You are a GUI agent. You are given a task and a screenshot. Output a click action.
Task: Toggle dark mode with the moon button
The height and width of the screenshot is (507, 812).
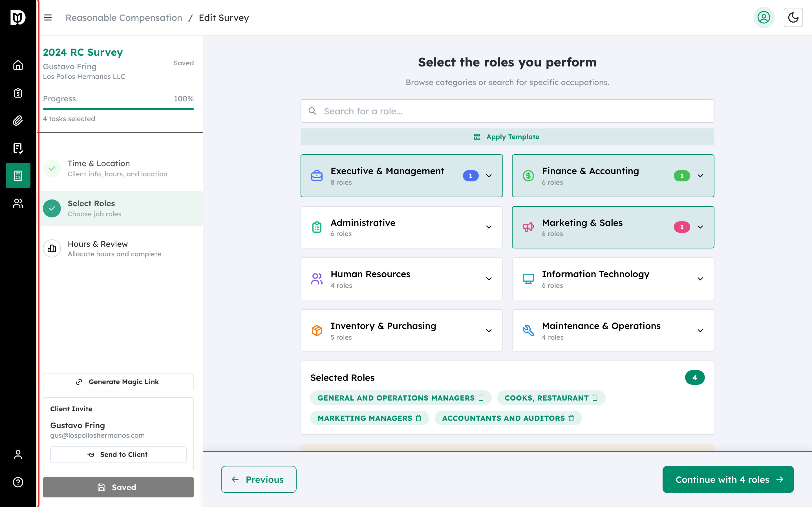tap(793, 17)
